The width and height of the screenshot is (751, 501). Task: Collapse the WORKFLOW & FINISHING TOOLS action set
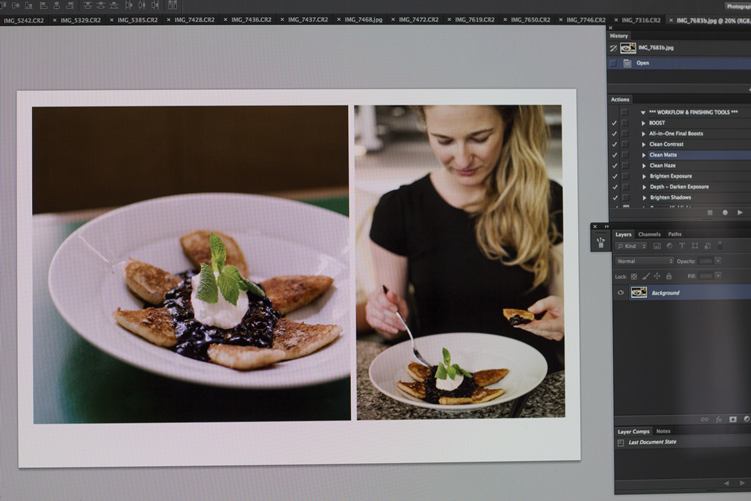click(x=643, y=113)
